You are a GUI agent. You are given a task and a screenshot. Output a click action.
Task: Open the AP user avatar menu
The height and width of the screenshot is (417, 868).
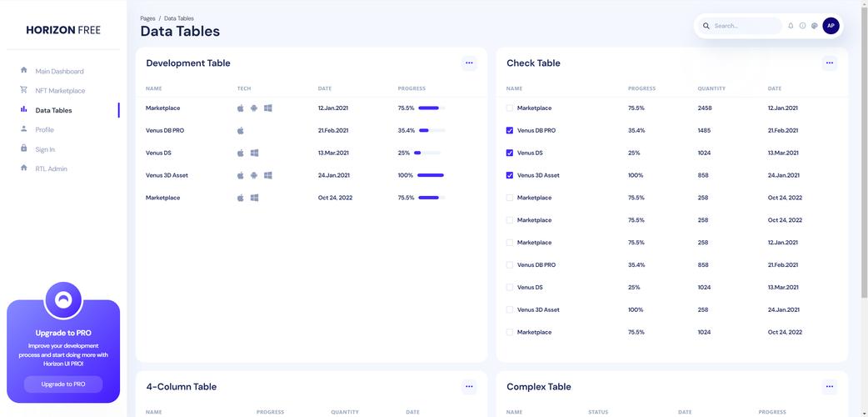(x=831, y=26)
